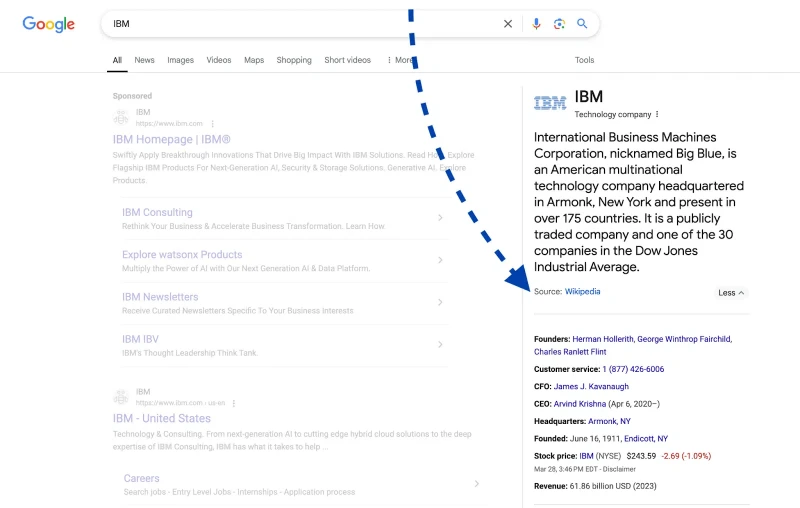Open founder Herman Hollerith link
Screen dimensions: 800x508
point(603,339)
